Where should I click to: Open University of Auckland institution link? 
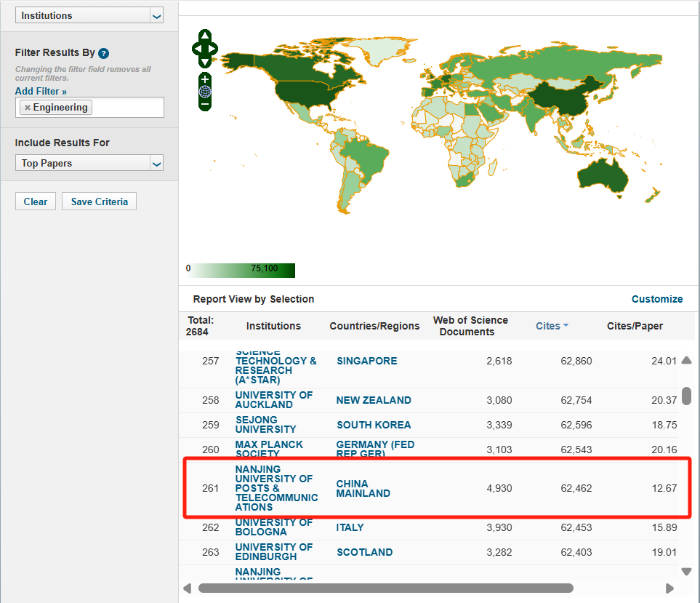pyautogui.click(x=273, y=399)
